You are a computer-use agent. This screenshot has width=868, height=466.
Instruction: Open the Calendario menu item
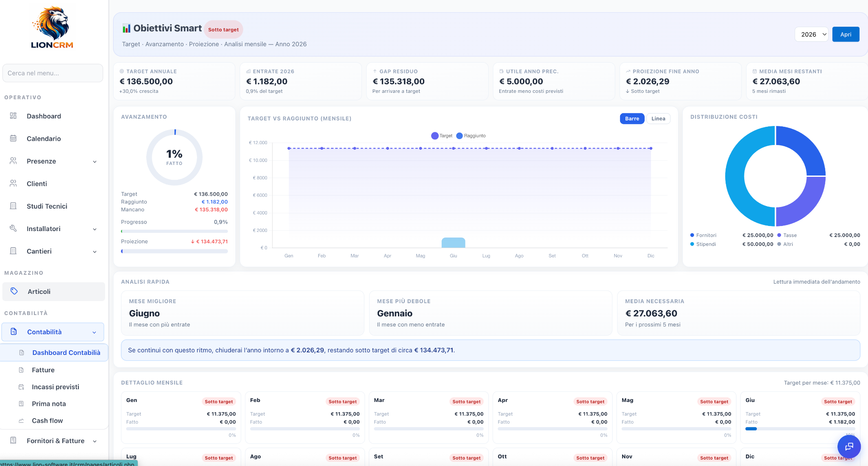pos(53,138)
